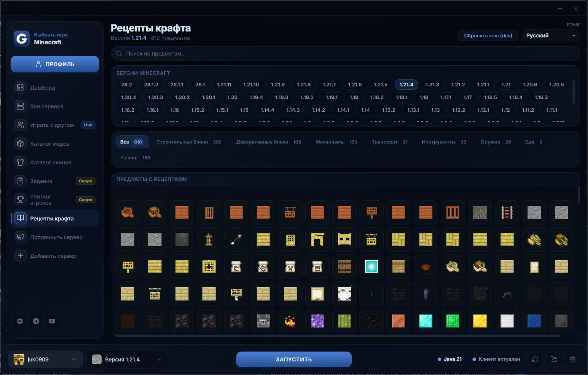Open the Telegram social link icon
Viewport: 588px width, 375px height.
click(x=36, y=321)
